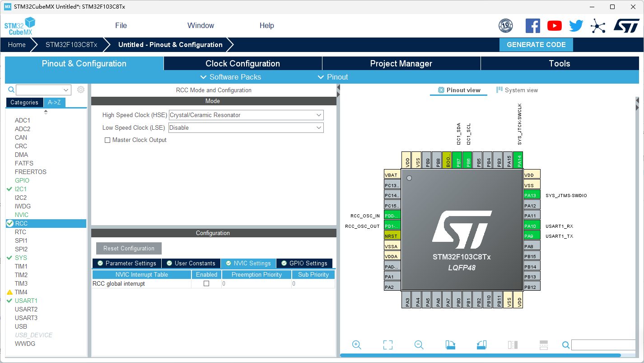Viewport: 644px width, 363px height.
Task: Fit pinout to view with the frame icon
Action: click(388, 345)
